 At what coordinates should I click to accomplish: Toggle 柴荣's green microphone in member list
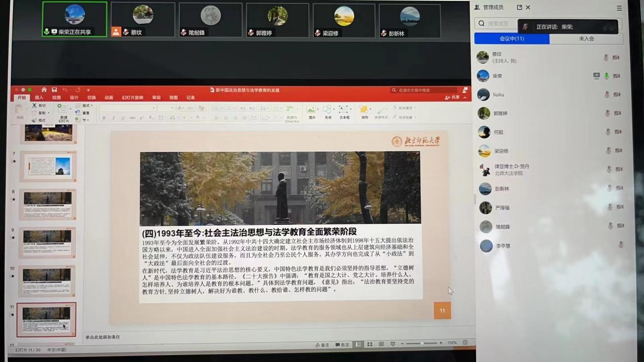[x=606, y=76]
